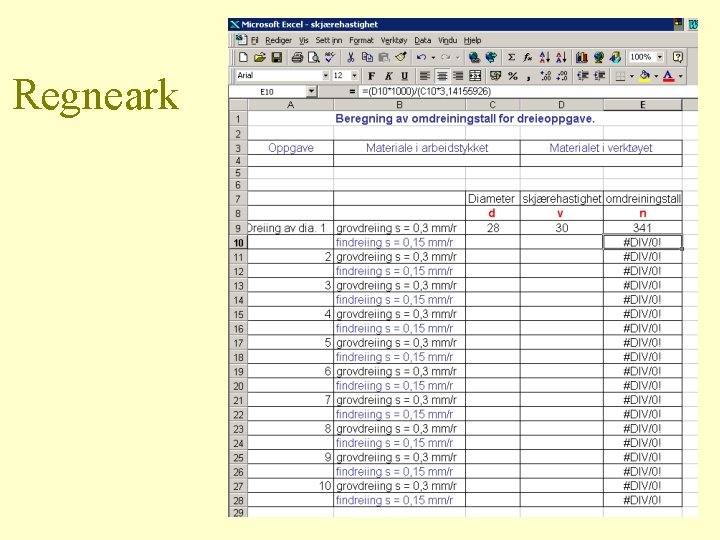Open the Verktøy menu
The image size is (720, 540).
(x=394, y=40)
